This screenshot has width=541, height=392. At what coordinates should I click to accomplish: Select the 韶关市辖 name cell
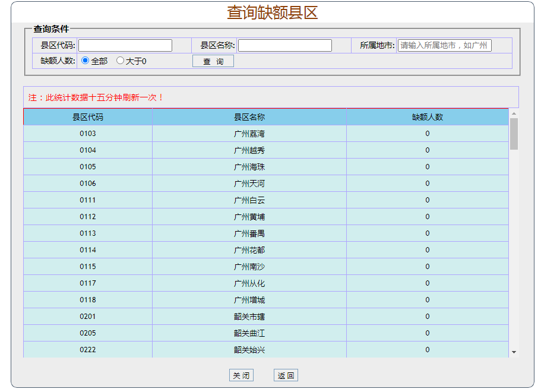pyautogui.click(x=249, y=317)
